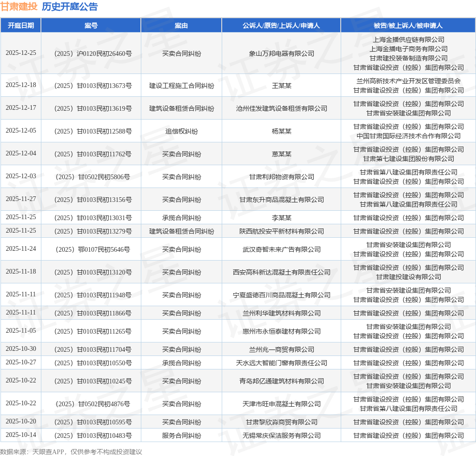476x456 pixels.
Task: Click the 案号 column header
Action: [91, 26]
